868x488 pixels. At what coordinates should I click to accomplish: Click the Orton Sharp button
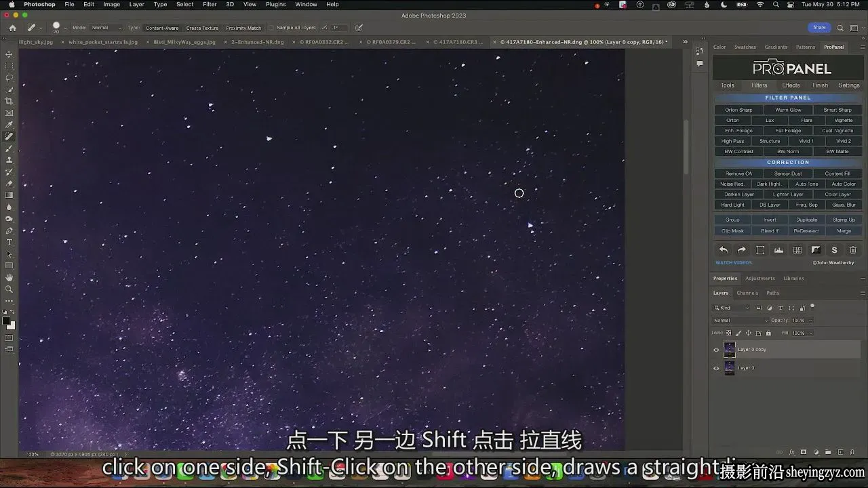tap(738, 110)
